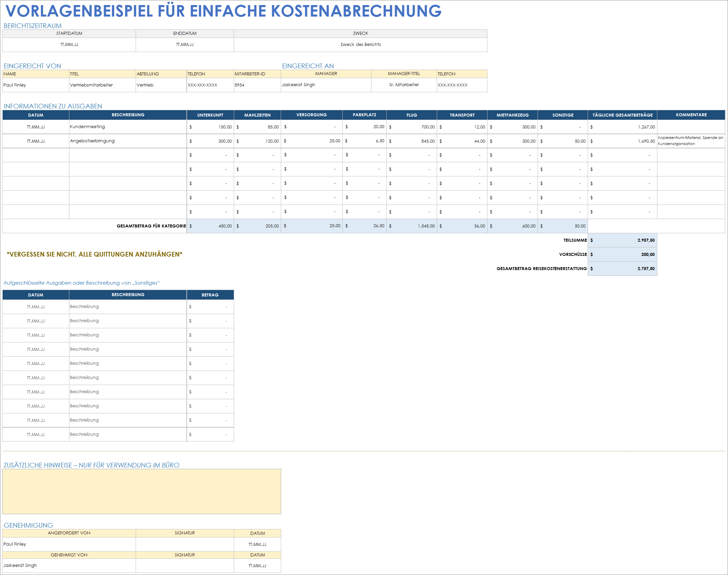Viewport: 728px width, 575px height.
Task: Click the Parkplatz amount 6,50
Action: click(364, 141)
